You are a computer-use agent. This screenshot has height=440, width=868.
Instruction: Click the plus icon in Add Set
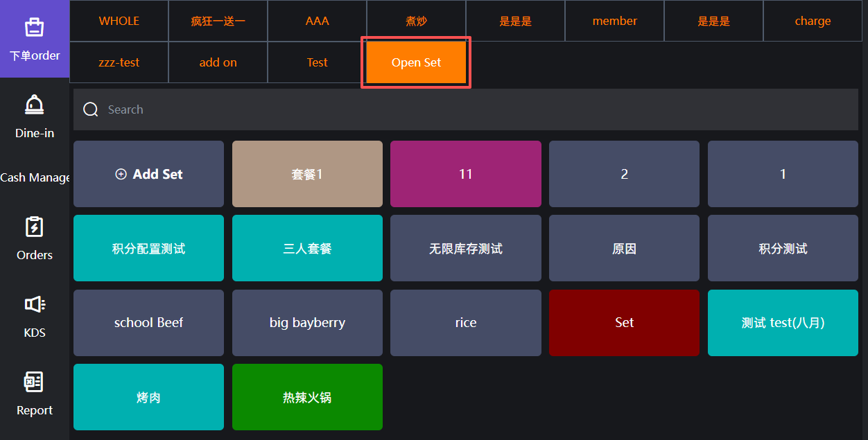[121, 175]
